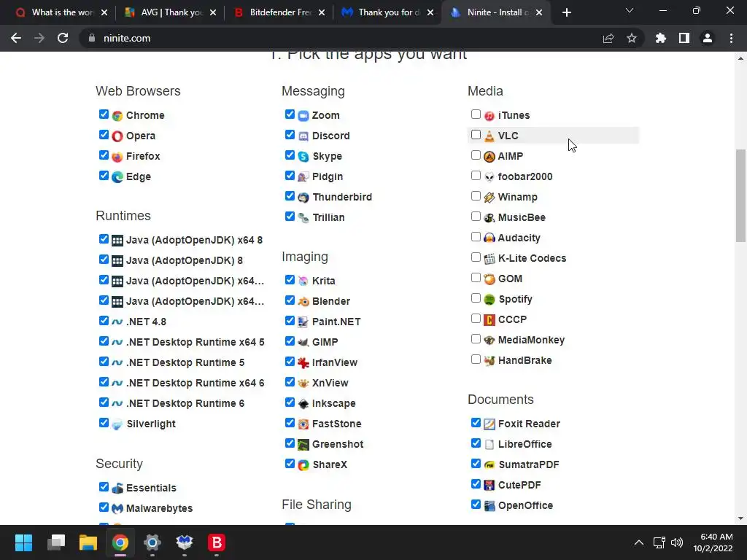Click the share page icon in address bar
The height and width of the screenshot is (560, 747).
608,38
